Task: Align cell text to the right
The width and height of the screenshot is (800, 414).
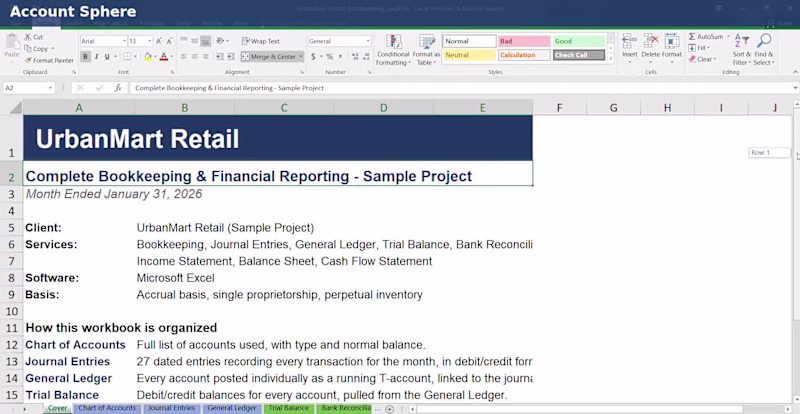Action: 206,57
